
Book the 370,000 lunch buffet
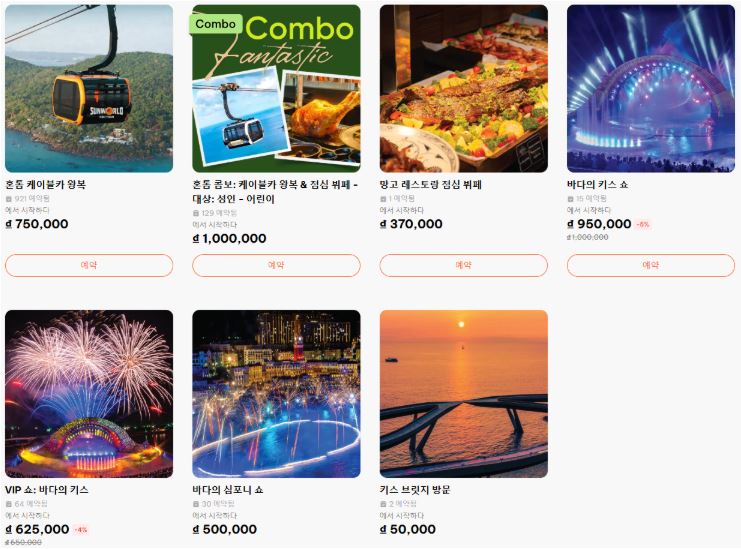464,265
